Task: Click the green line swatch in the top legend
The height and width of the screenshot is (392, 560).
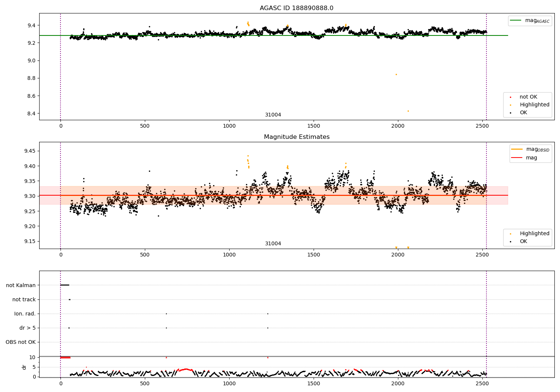Action: tap(516, 21)
